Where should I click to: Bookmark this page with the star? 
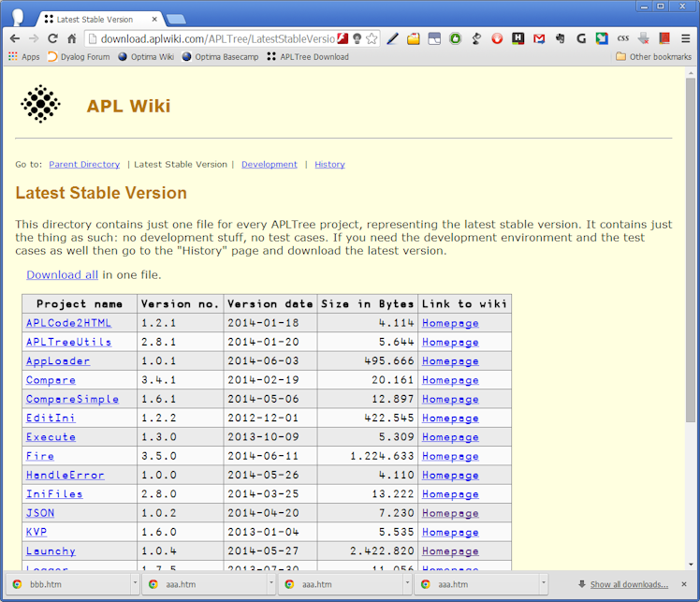tap(372, 38)
